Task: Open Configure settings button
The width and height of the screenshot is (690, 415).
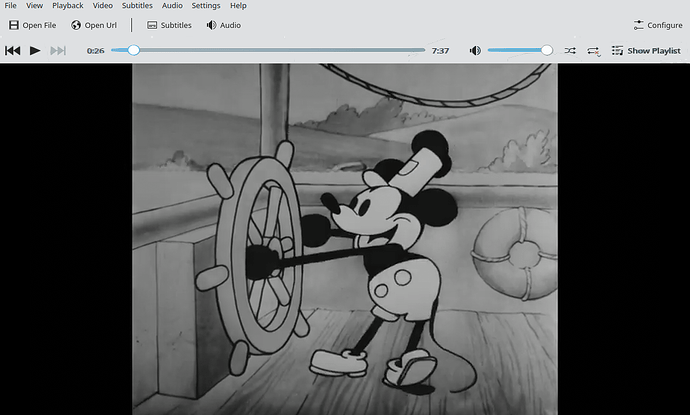Action: click(x=658, y=25)
